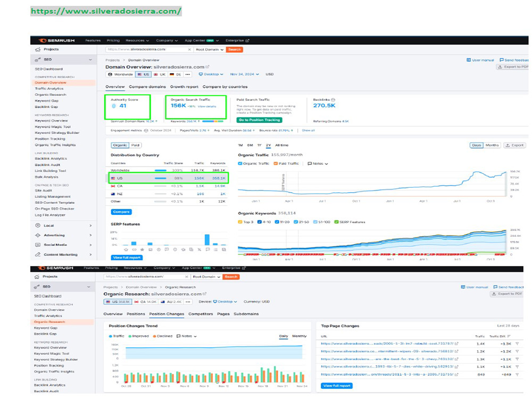Click Send feedback chat icon in bottom screenshot
The image size is (532, 399).
495,287
